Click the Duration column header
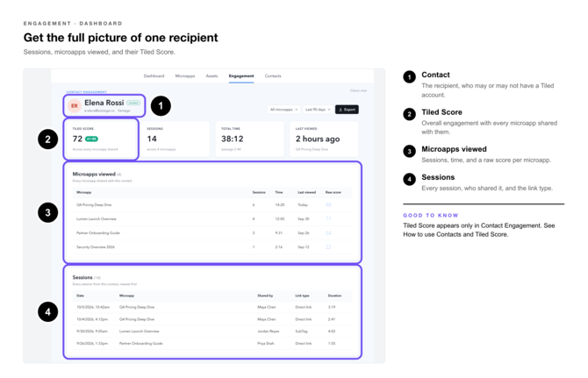The height and width of the screenshot is (378, 588). (334, 296)
